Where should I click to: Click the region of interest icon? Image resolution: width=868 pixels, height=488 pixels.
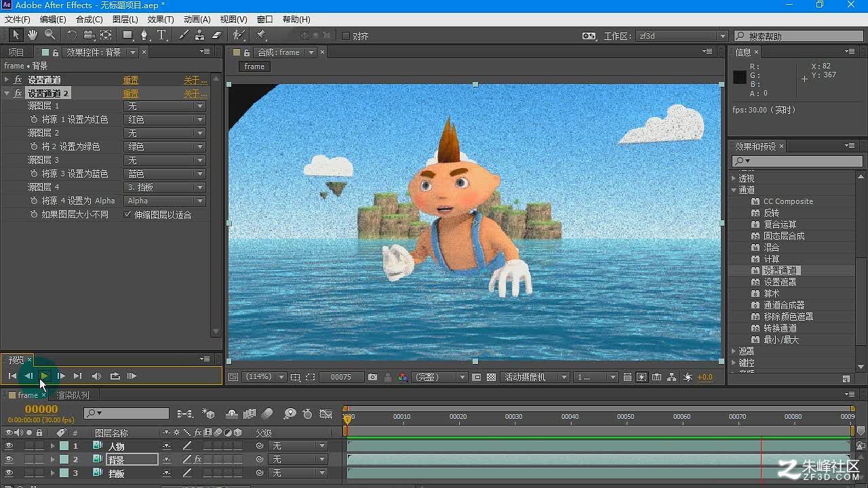310,377
